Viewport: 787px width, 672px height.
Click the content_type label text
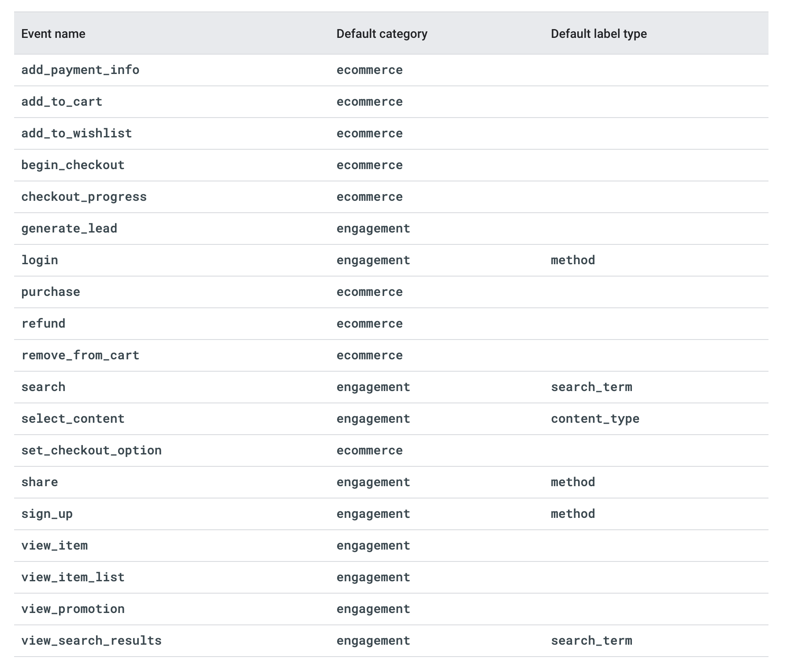pos(594,419)
